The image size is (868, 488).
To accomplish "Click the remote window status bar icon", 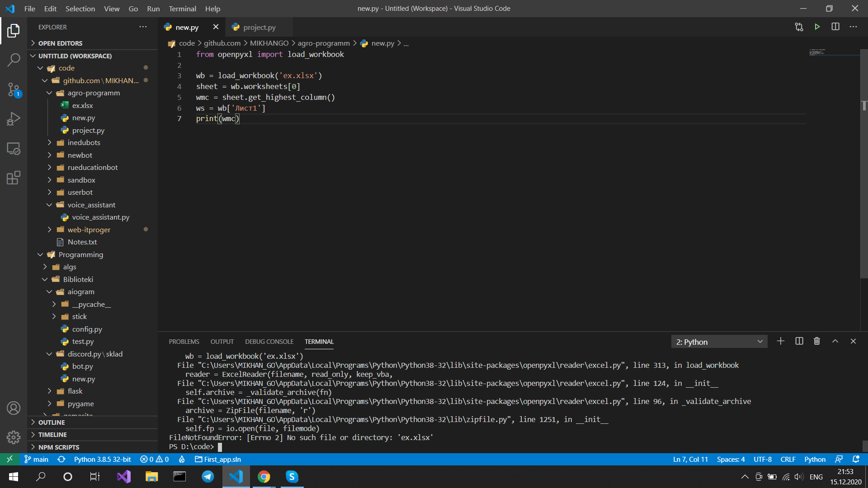I will [x=9, y=459].
